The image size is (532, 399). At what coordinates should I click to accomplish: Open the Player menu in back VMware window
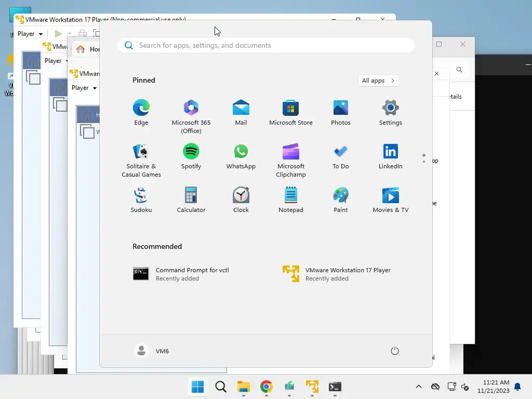pos(30,34)
